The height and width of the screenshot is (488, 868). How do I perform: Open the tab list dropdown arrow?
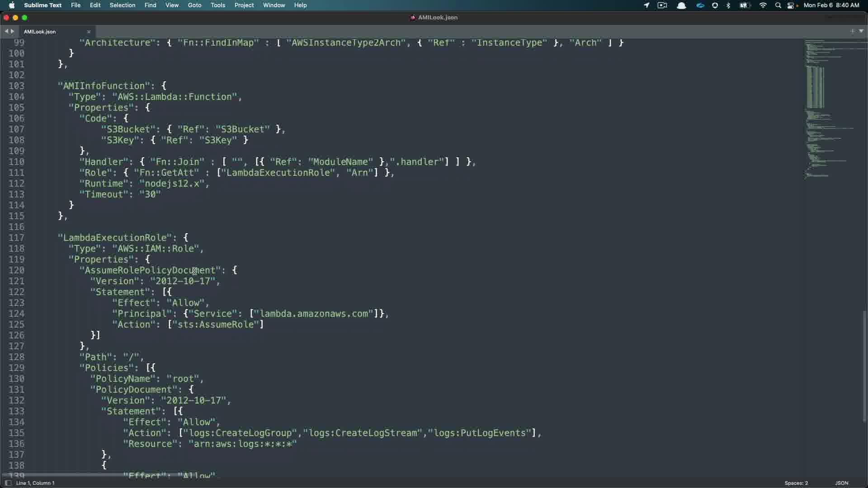[x=861, y=31]
